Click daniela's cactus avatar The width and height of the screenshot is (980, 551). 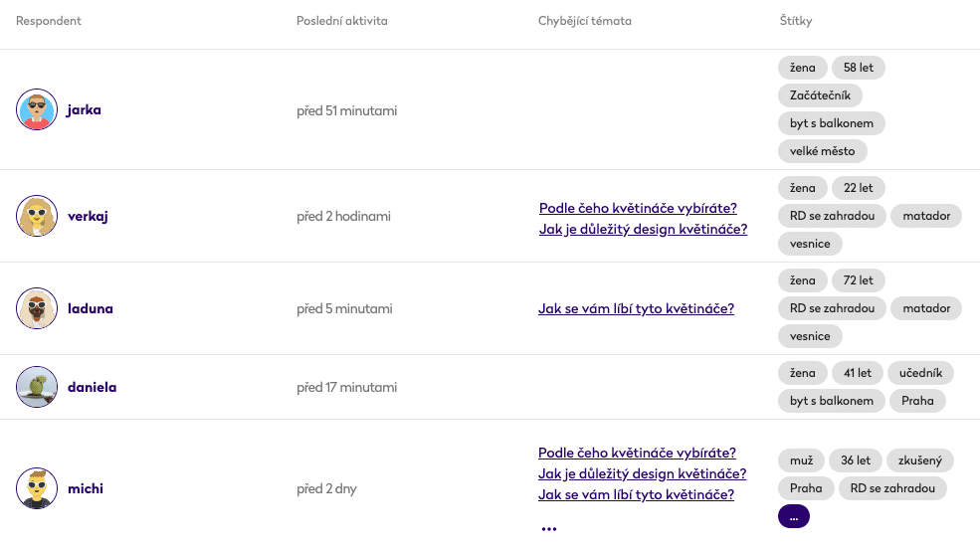37,387
